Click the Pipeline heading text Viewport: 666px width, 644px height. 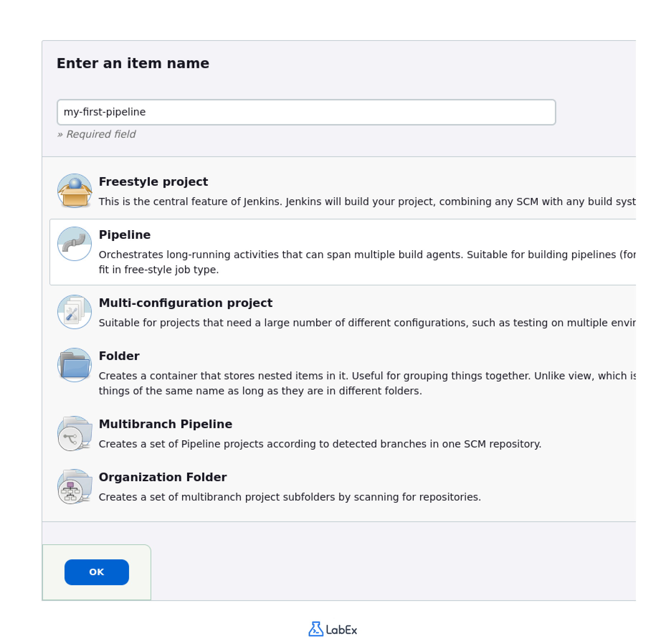pyautogui.click(x=124, y=235)
